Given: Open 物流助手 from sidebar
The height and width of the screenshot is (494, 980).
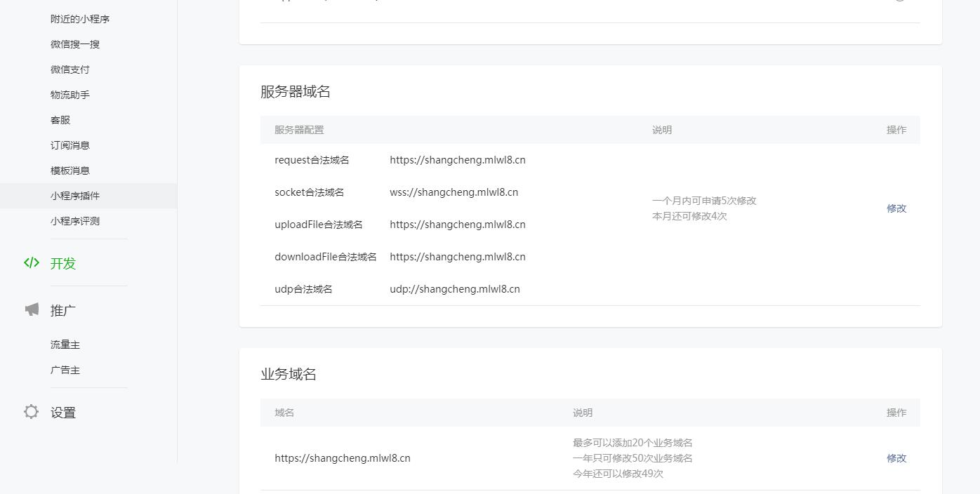Looking at the screenshot, I should [70, 95].
